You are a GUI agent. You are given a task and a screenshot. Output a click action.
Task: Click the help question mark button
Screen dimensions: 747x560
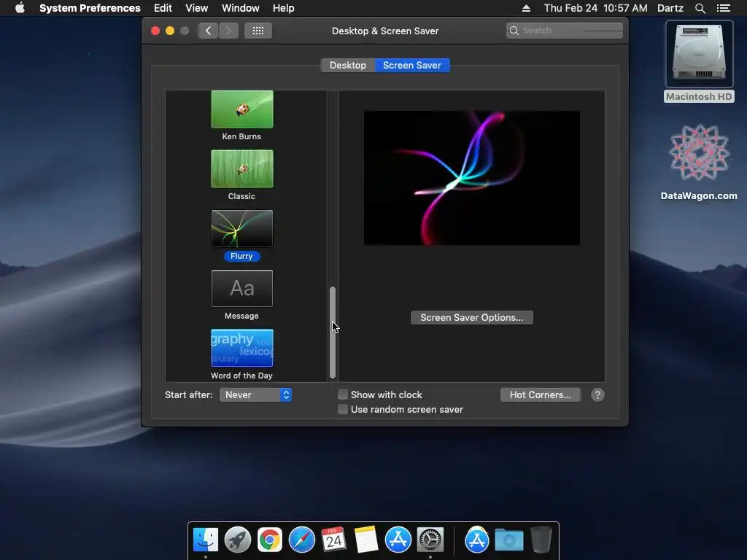point(597,394)
